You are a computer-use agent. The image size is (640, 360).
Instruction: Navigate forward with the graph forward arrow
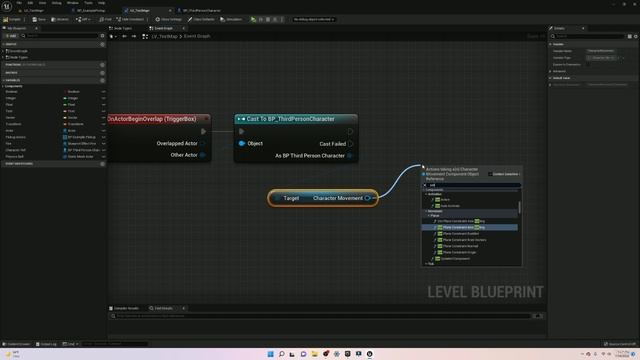point(134,36)
